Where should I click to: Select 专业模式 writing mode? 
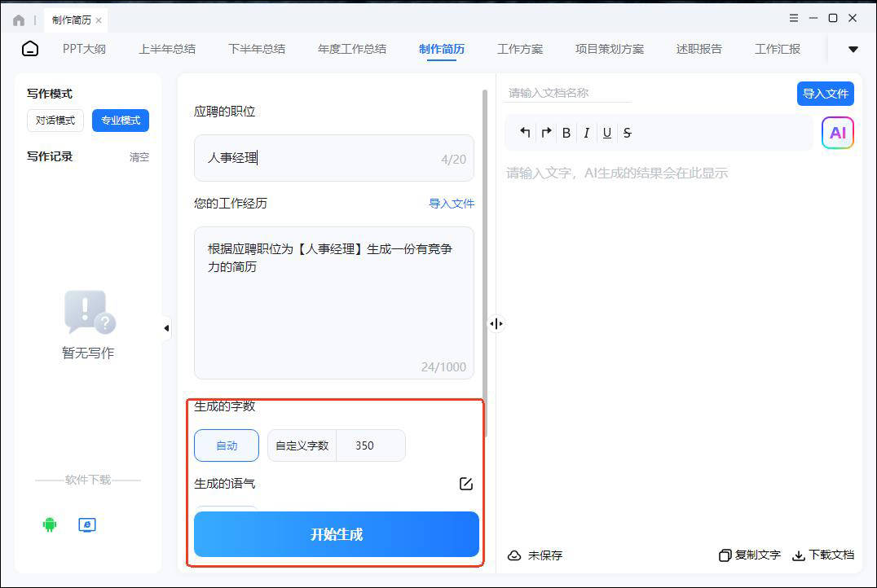coord(121,121)
